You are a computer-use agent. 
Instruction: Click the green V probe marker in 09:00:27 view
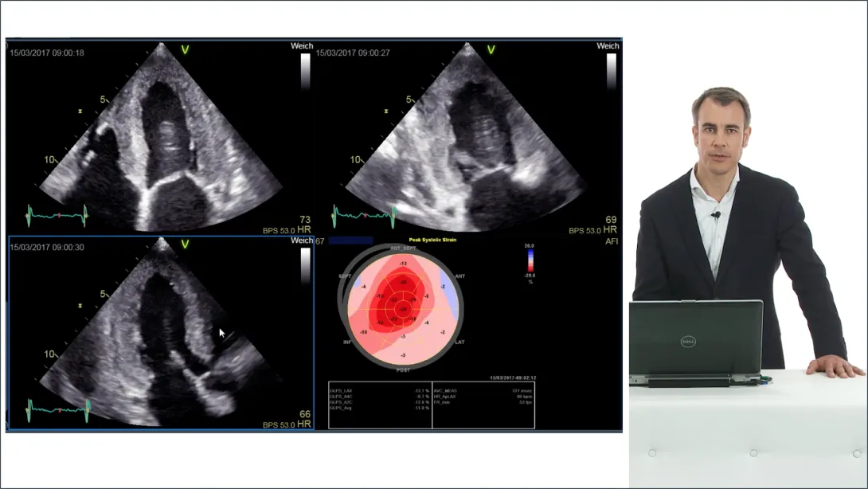coord(491,50)
